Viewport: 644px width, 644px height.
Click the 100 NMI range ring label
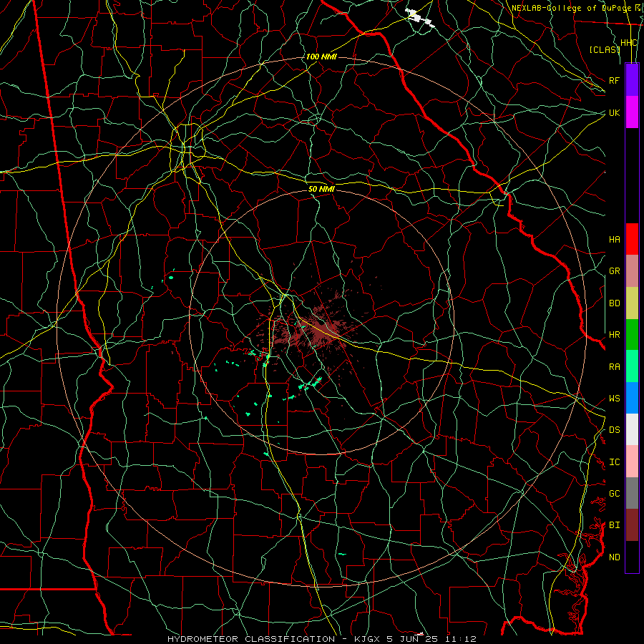(x=321, y=57)
